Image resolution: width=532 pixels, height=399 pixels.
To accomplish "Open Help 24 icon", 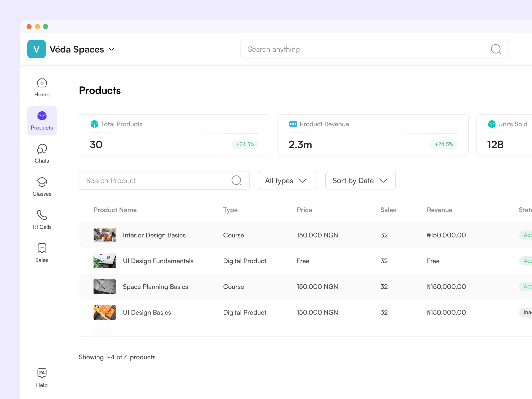I will [x=42, y=373].
